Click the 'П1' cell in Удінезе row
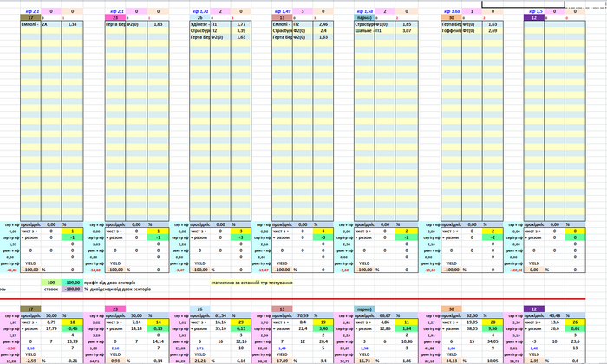The image size is (607, 364). click(x=220, y=24)
